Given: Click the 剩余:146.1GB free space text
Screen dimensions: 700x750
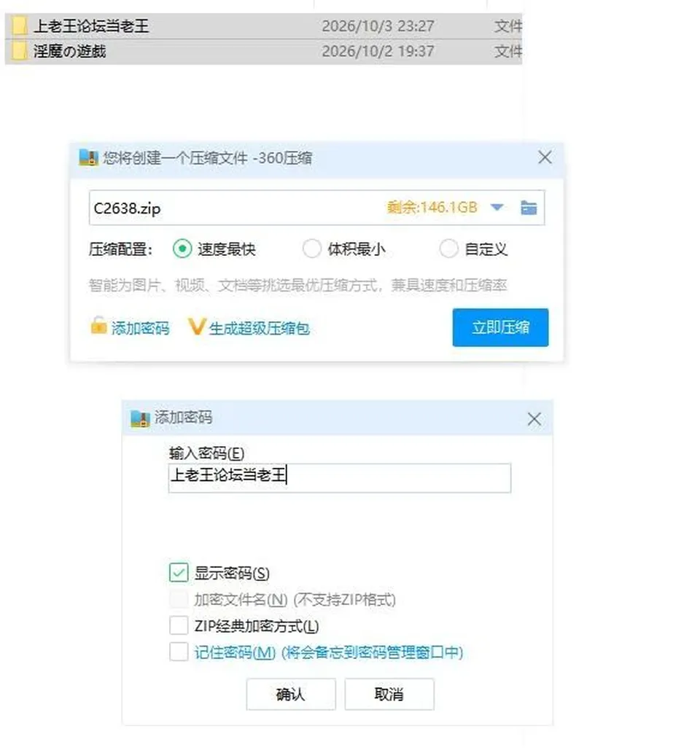Looking at the screenshot, I should point(432,208).
